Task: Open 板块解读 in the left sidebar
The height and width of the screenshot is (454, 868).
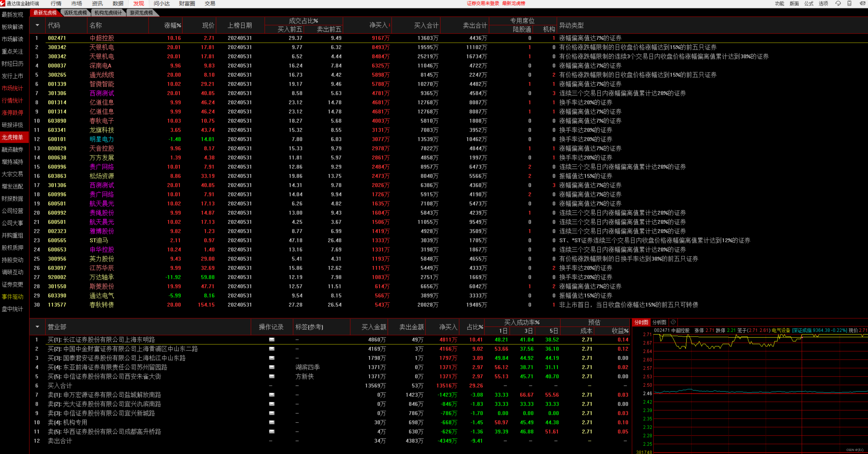Action: point(13,27)
